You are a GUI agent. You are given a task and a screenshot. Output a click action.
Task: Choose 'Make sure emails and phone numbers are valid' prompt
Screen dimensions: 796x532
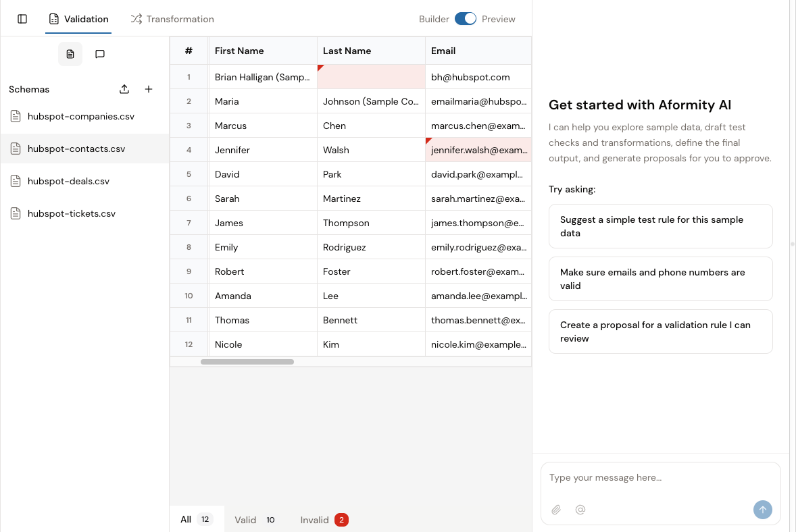point(660,279)
